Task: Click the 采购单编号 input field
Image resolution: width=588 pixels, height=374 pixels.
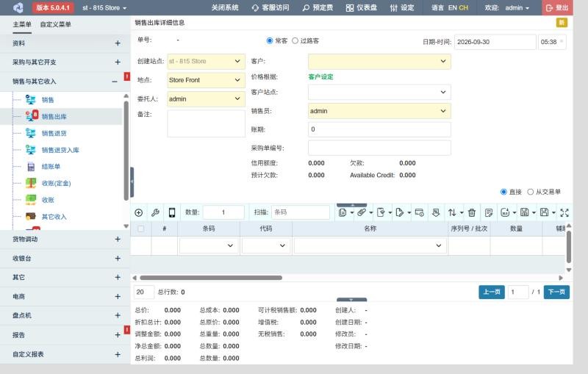Action: click(x=379, y=148)
